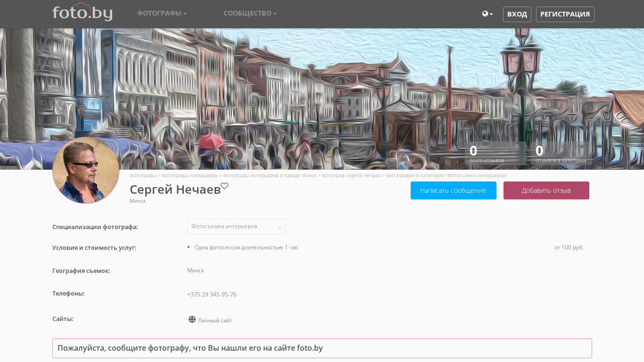This screenshot has height=362, width=644.
Task: Open the language globe selector
Action: point(487,14)
